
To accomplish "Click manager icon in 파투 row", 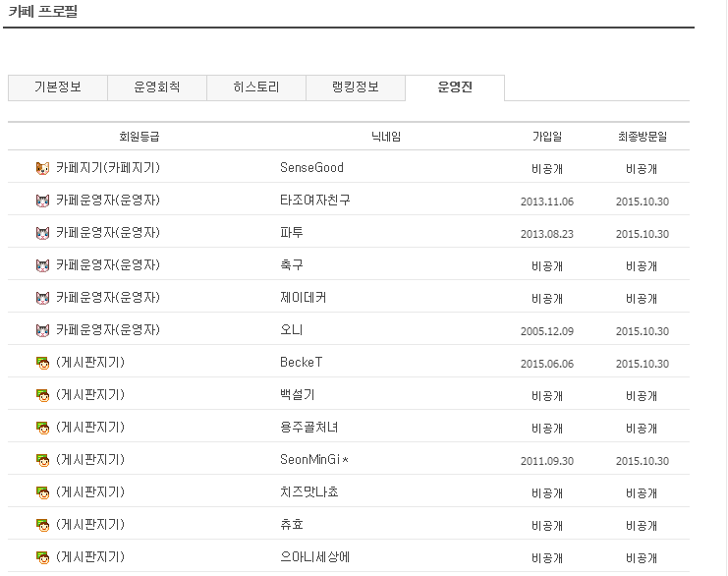I will [42, 233].
